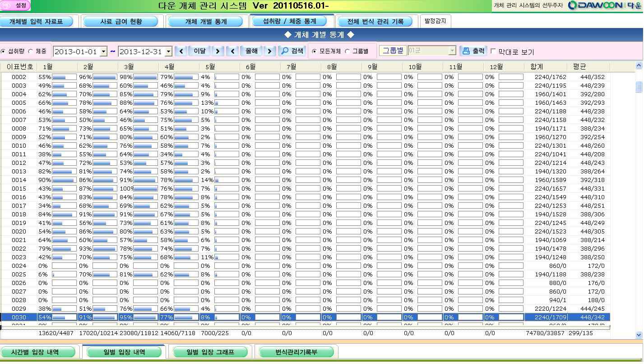Select row with 이표번호 0014
The width and height of the screenshot is (644, 364).
306,180
